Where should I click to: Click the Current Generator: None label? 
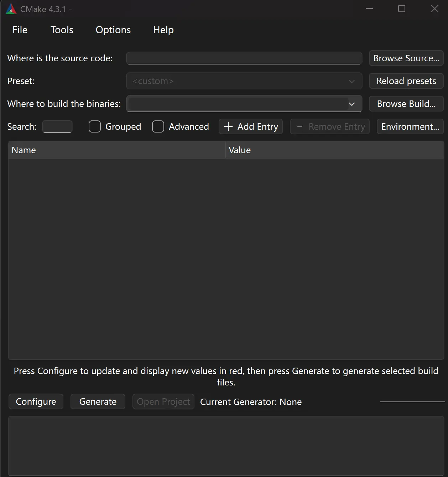(x=251, y=402)
